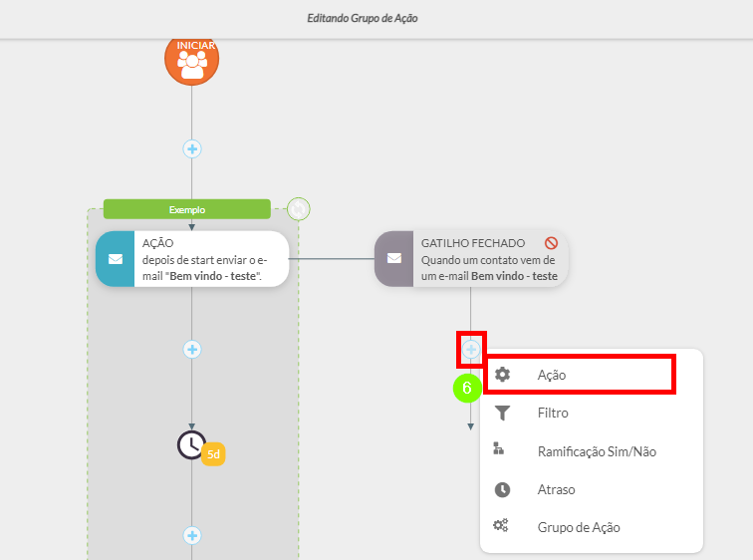Click the blue envelope icon on AÇÃO node
This screenshot has width=753, height=560.
pyautogui.click(x=115, y=259)
